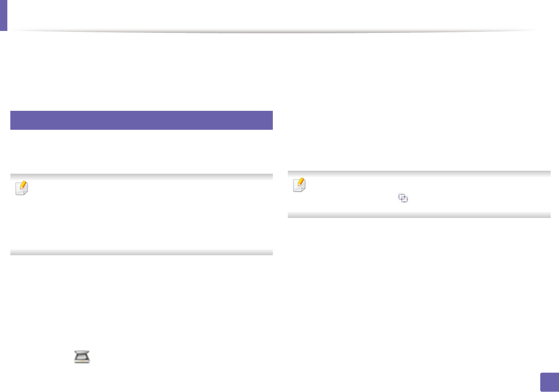
Task: Click inside the right note box beside squares icon
Action: point(466,198)
